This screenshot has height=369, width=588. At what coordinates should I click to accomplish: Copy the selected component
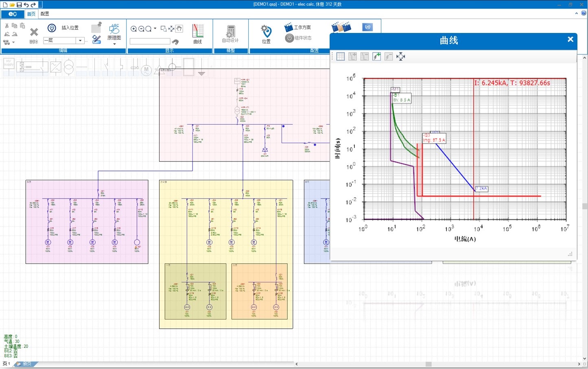(15, 26)
